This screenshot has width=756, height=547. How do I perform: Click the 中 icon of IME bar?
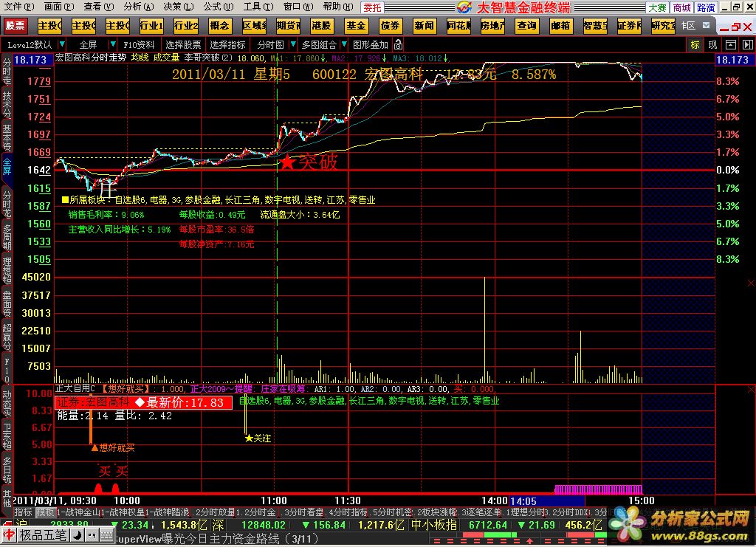[x=9, y=534]
